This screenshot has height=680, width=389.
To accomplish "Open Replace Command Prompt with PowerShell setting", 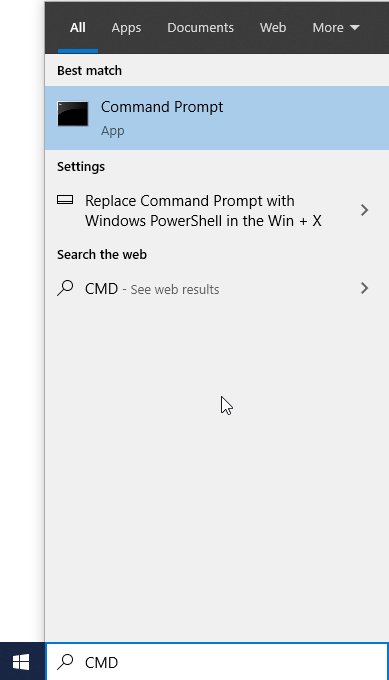I will pos(217,211).
